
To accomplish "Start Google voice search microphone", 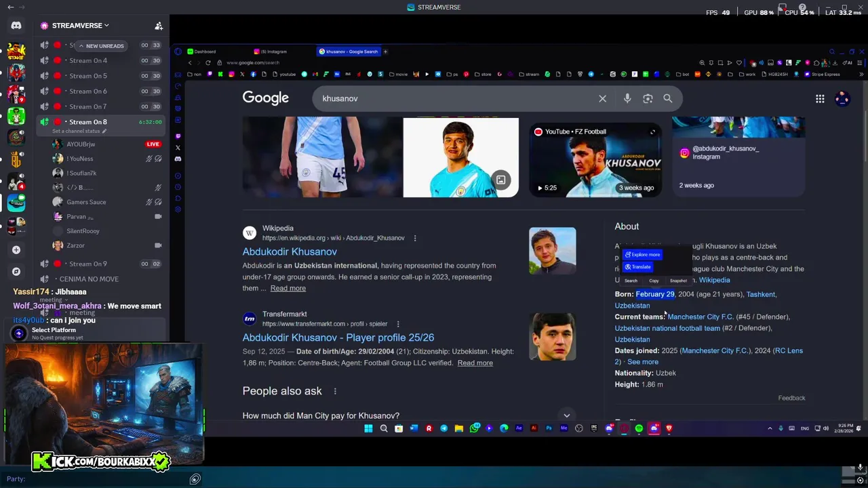I will click(627, 98).
